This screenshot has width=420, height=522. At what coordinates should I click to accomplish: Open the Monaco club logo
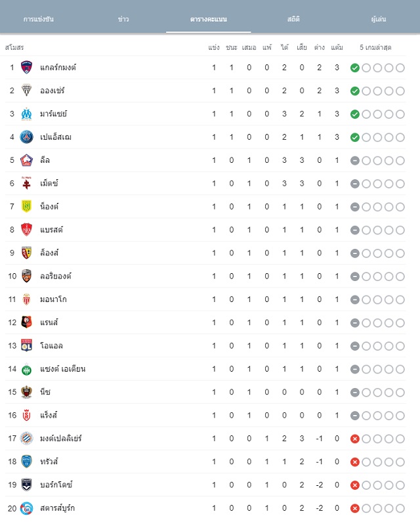tap(26, 299)
